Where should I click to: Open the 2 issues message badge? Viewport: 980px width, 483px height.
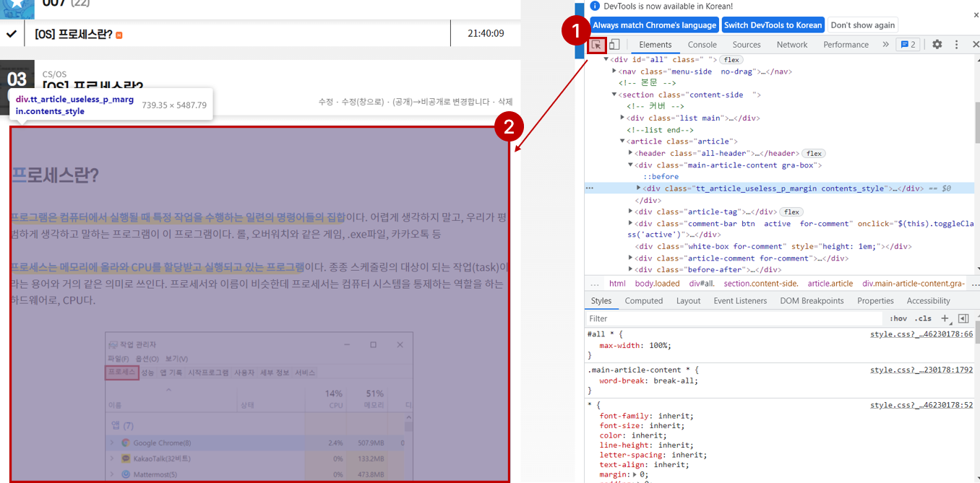click(908, 45)
